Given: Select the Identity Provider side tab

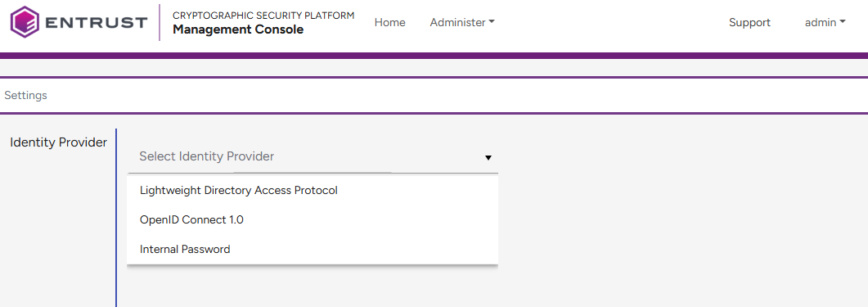Looking at the screenshot, I should (x=58, y=142).
